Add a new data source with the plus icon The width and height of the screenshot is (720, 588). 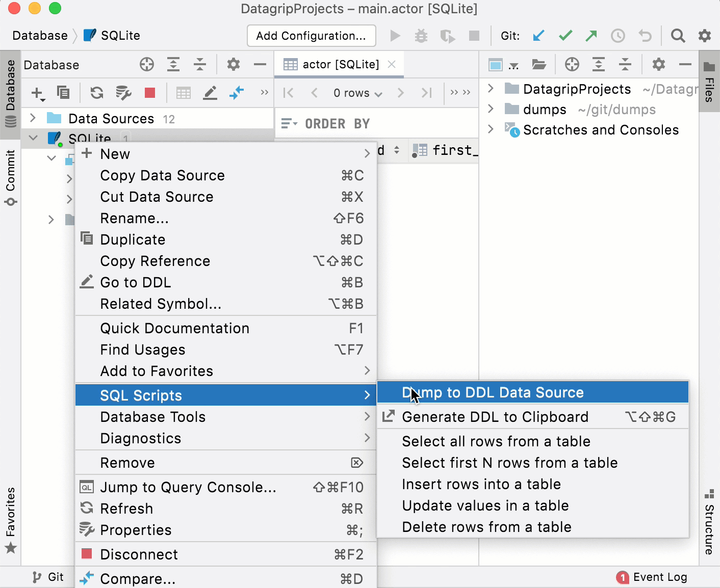pyautogui.click(x=36, y=93)
